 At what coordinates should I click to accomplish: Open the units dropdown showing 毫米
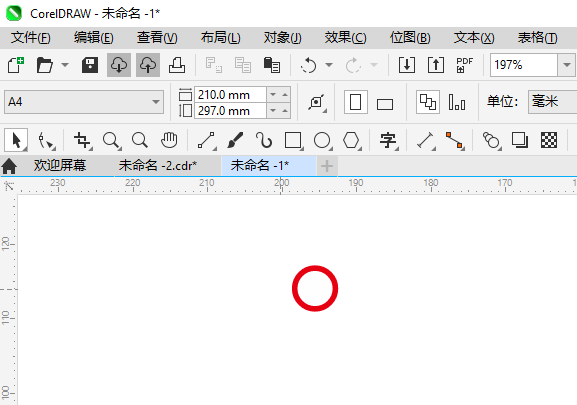click(553, 102)
